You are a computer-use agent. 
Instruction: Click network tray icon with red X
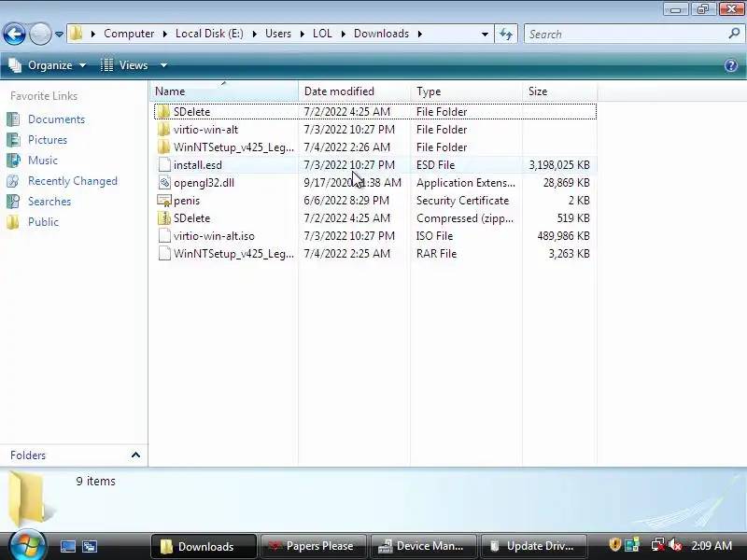click(x=658, y=545)
